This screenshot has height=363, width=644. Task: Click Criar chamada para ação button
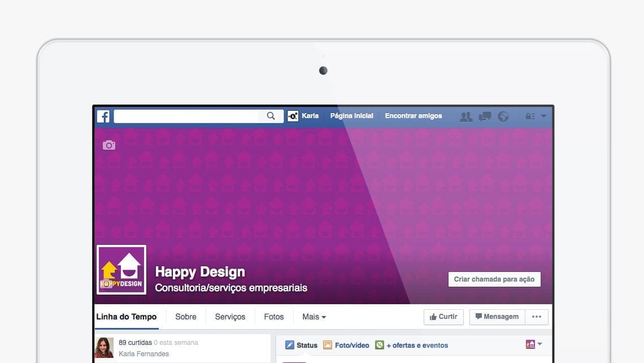pyautogui.click(x=494, y=279)
